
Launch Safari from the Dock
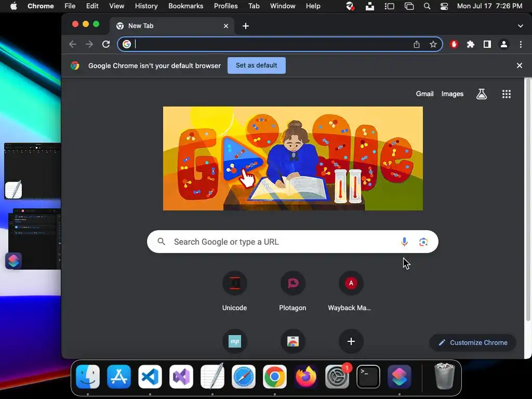pos(244,377)
